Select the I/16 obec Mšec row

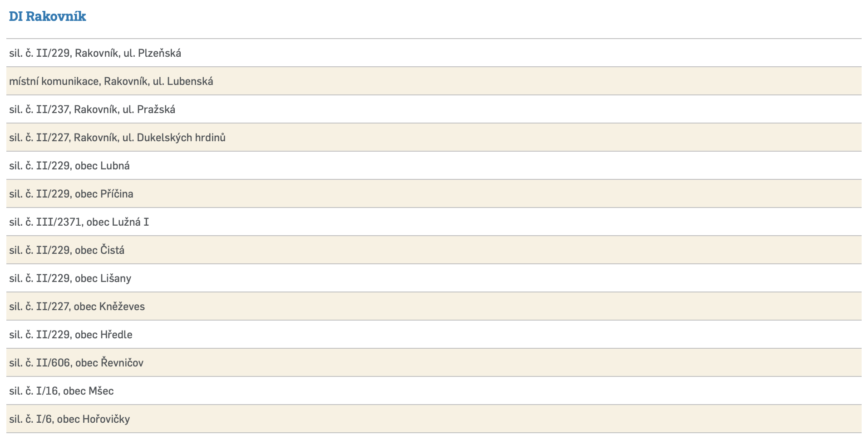click(61, 391)
